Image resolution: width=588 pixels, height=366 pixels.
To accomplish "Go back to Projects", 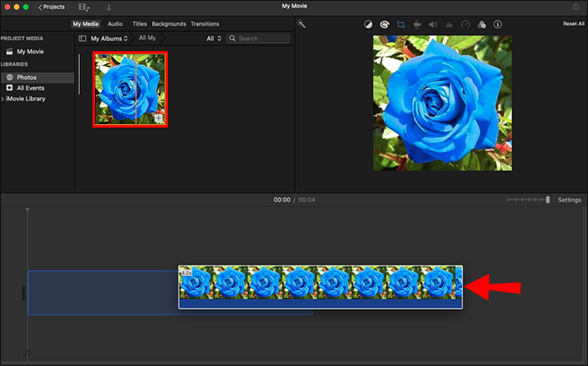I will click(x=51, y=7).
